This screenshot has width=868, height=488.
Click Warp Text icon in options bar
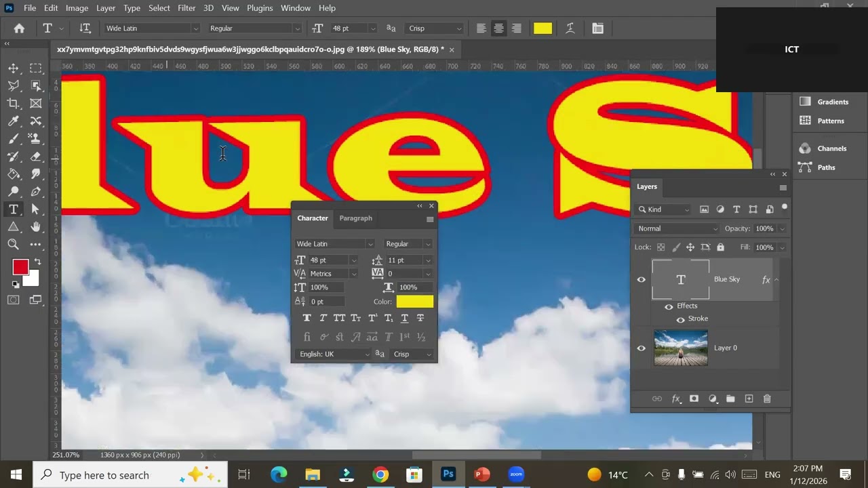coord(570,28)
